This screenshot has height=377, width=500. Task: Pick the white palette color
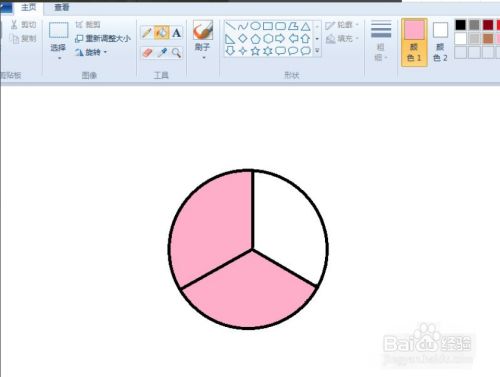pyautogui.click(x=460, y=38)
